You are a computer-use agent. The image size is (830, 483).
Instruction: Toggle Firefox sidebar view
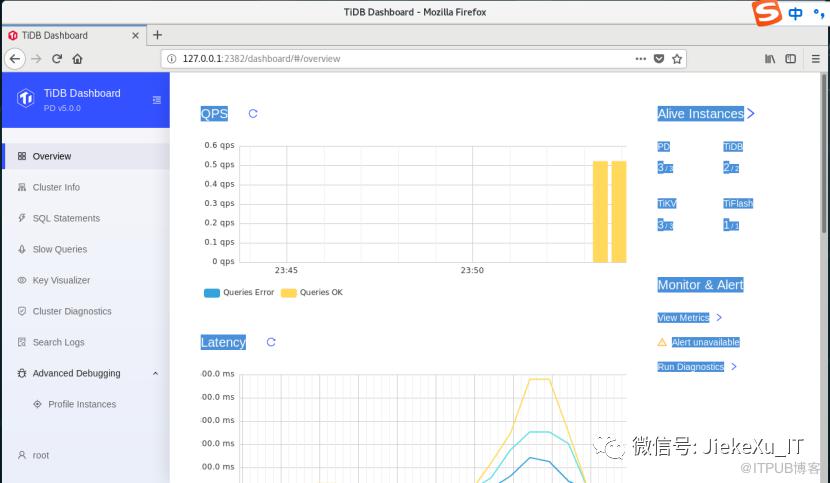point(791,59)
